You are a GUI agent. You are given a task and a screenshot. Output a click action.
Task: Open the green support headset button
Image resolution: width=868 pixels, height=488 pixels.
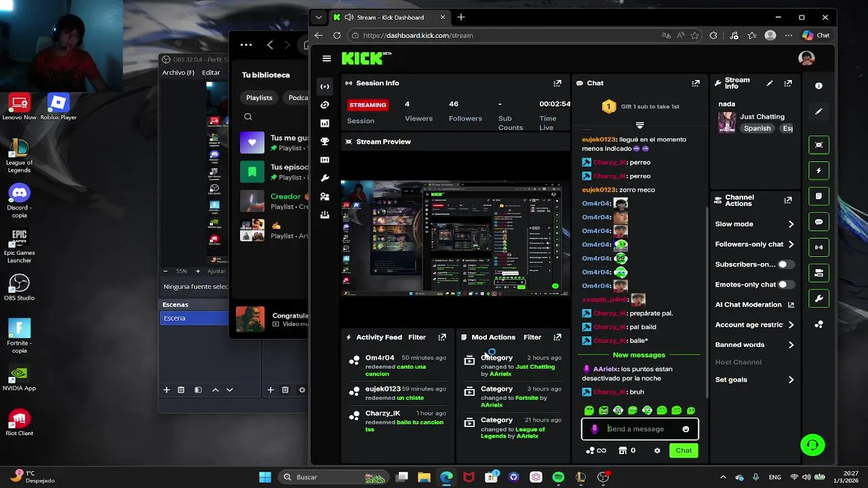click(x=812, y=445)
